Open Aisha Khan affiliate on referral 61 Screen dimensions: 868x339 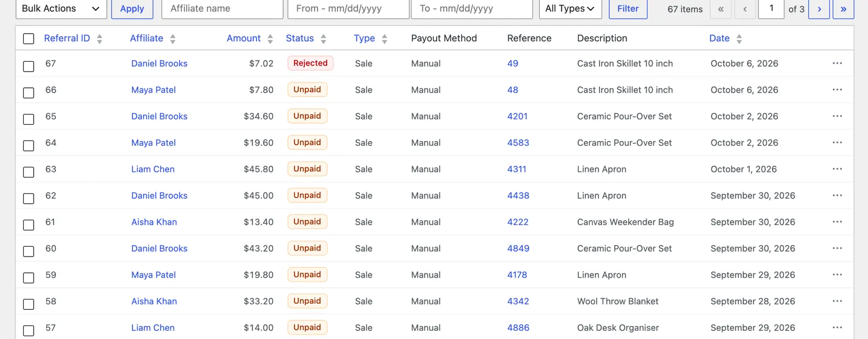pos(154,222)
